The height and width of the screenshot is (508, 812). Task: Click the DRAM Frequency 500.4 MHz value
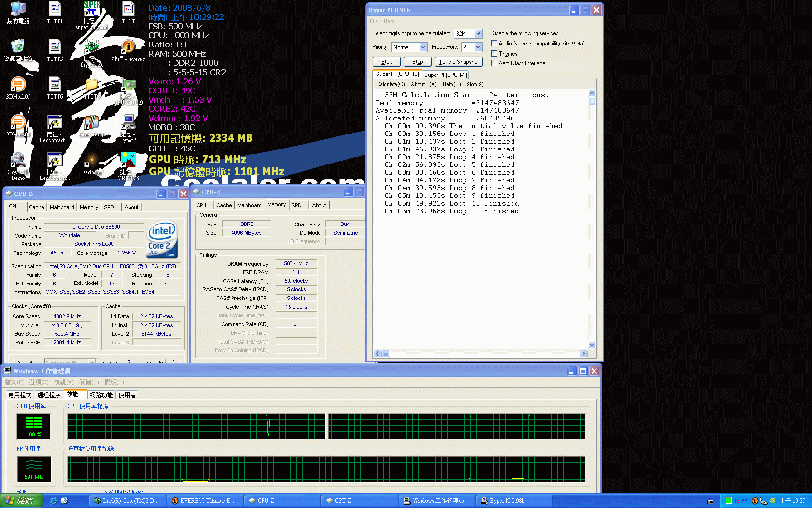point(296,264)
